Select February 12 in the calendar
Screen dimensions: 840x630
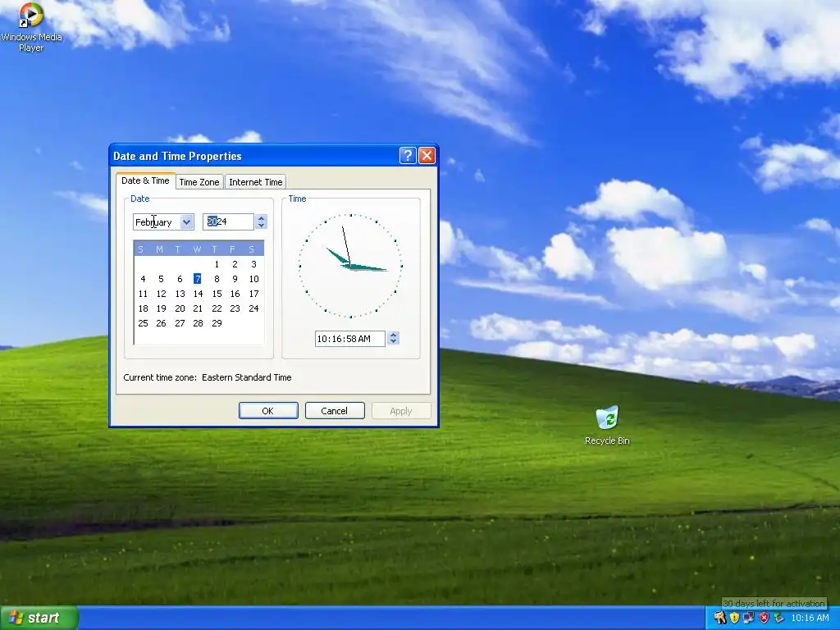(161, 294)
